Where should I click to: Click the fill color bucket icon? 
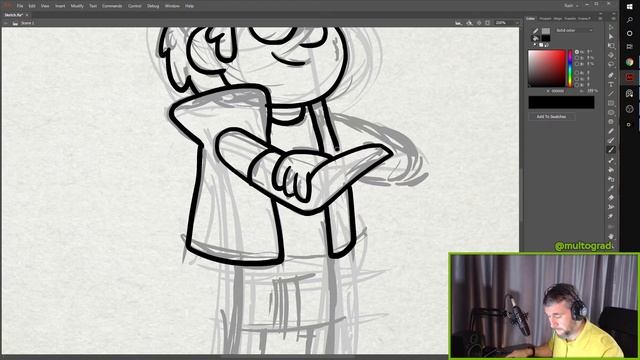[536, 39]
